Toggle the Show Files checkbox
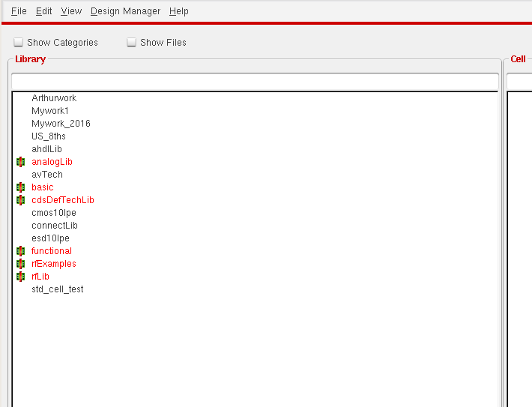The height and width of the screenshot is (407, 532). click(131, 42)
